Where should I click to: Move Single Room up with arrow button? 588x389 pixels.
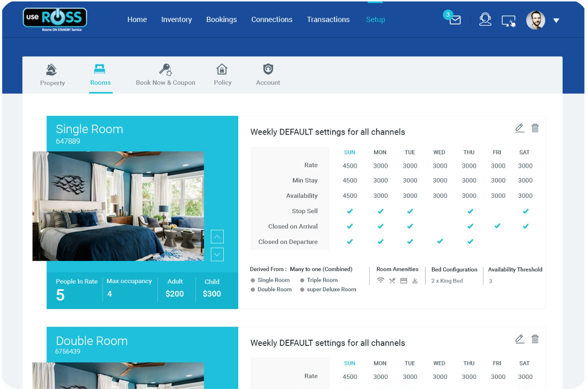217,237
